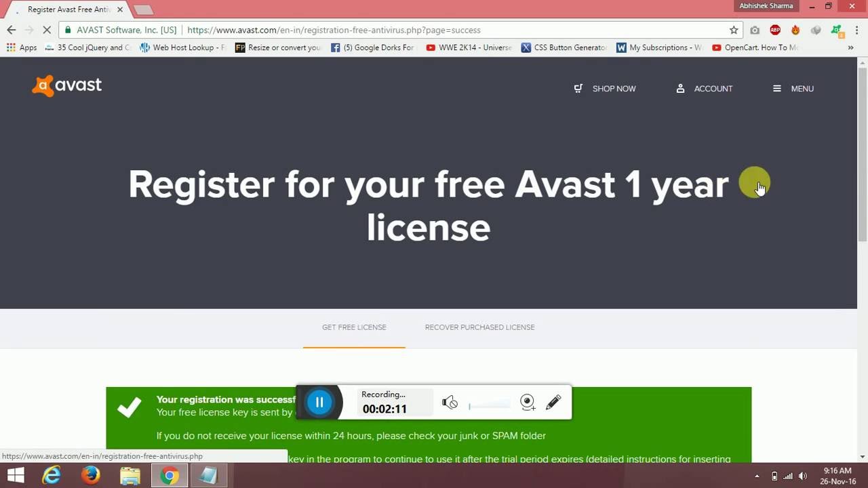Switch to Get Free License tab
The width and height of the screenshot is (868, 488).
coord(354,327)
